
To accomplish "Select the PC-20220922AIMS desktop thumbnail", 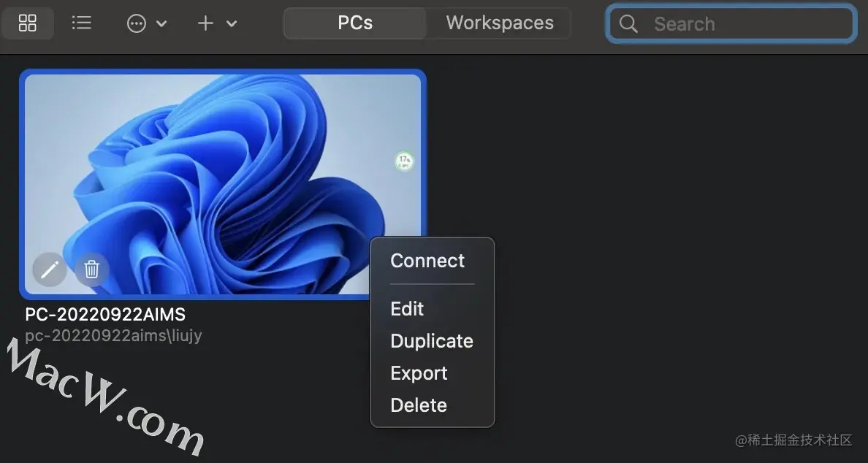I will pyautogui.click(x=223, y=184).
